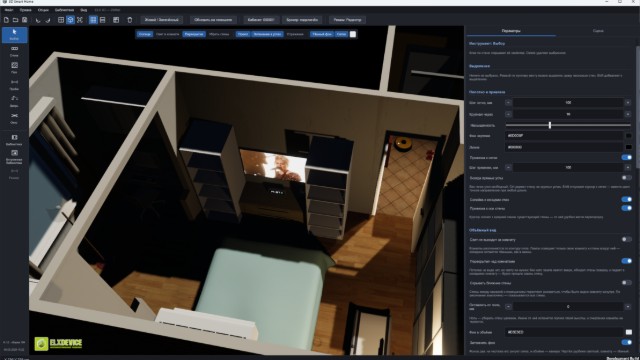
Task: Click the Undo arrow icon
Action: tap(38, 20)
